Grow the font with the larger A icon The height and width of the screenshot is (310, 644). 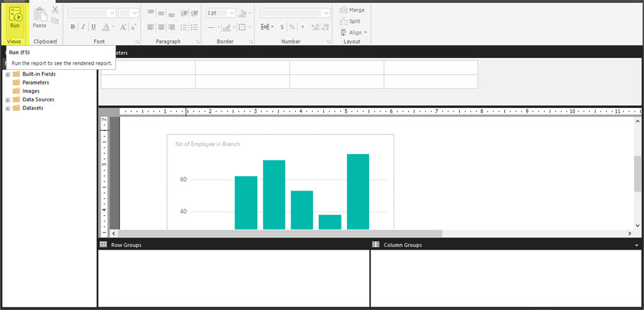click(x=123, y=27)
